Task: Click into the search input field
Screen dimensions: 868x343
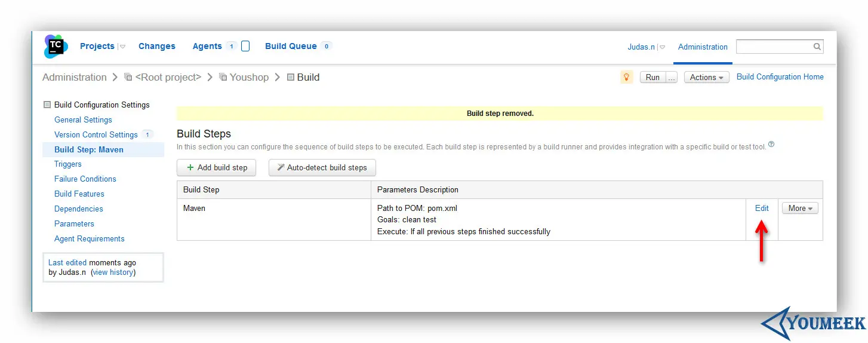Action: (x=774, y=47)
